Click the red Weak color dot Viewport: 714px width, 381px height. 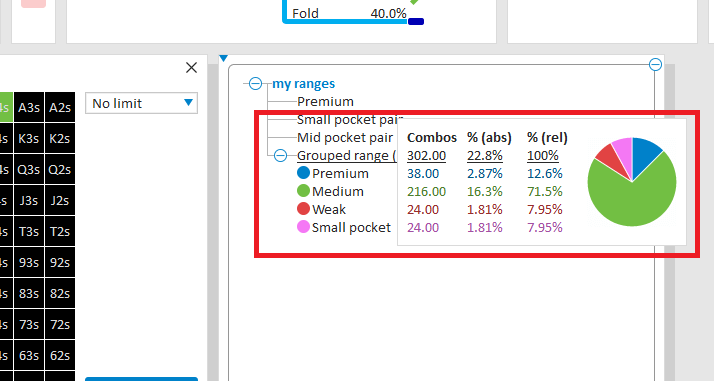[x=303, y=209]
